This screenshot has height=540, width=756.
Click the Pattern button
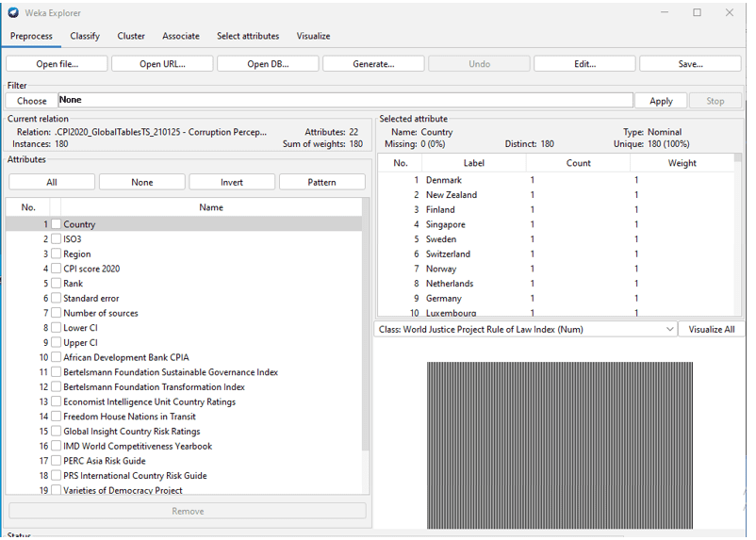click(322, 182)
